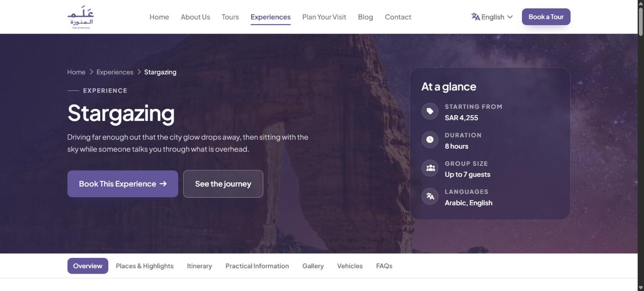Image resolution: width=644 pixels, height=291 pixels.
Task: Click the page scrollbar thumb
Action: 641,22
